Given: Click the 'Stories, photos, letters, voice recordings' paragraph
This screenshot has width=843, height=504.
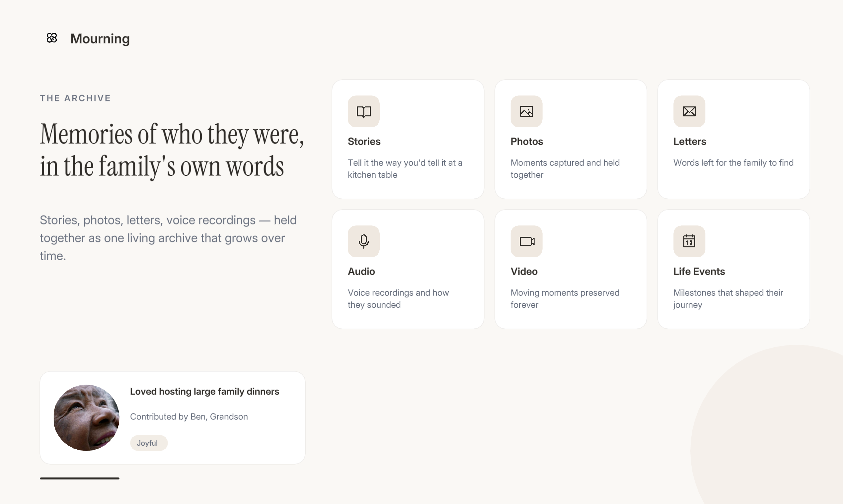Looking at the screenshot, I should pyautogui.click(x=168, y=238).
